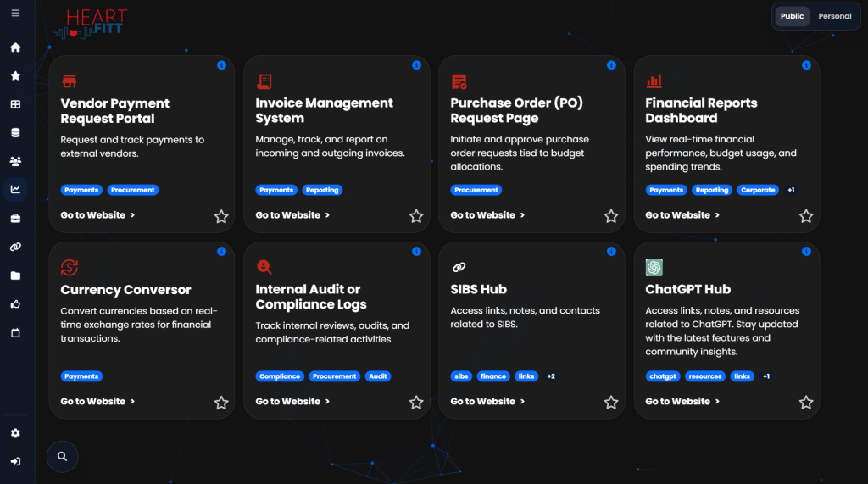Screen dimensions: 868x484
Task: Favorite the ChatGPT Hub card
Action: [806, 403]
